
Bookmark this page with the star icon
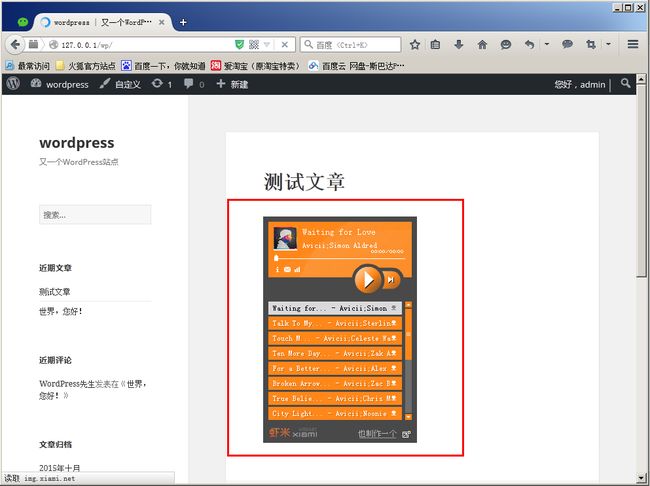415,44
